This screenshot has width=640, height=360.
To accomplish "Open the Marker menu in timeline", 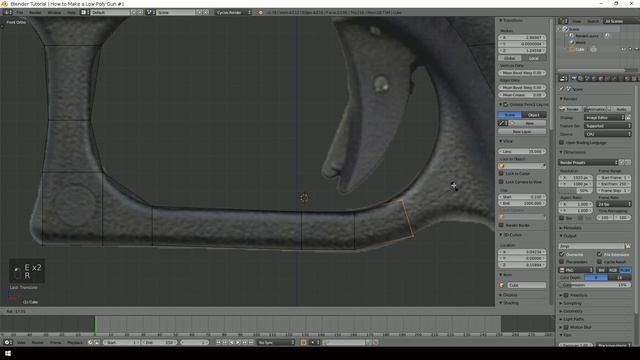I will [38, 342].
